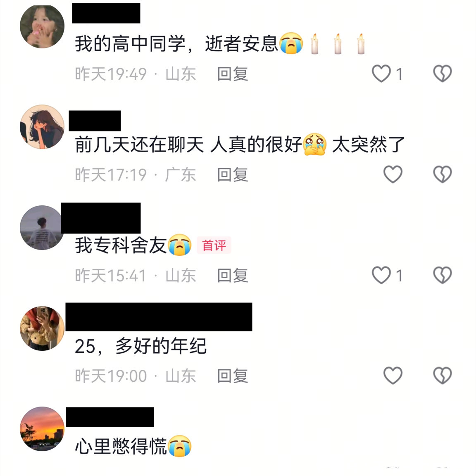Screen dimensions: 476x476
Task: Reply to the comment from 广东
Action: pyautogui.click(x=233, y=174)
